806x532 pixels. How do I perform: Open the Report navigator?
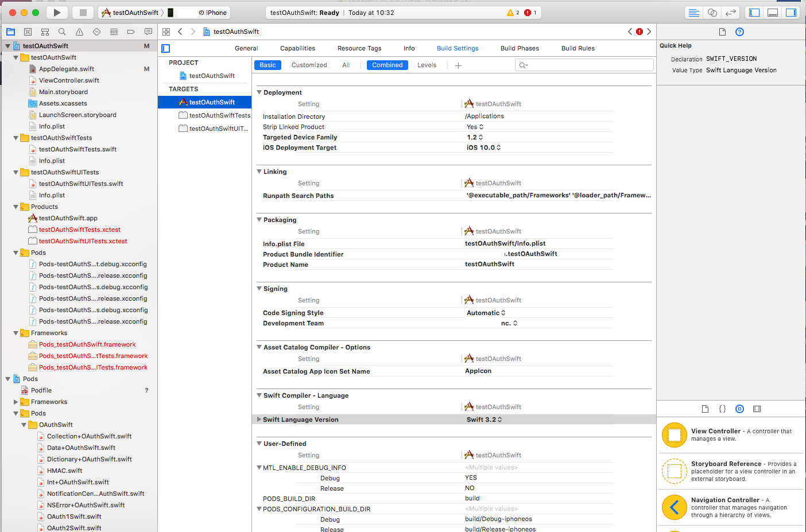(149, 32)
